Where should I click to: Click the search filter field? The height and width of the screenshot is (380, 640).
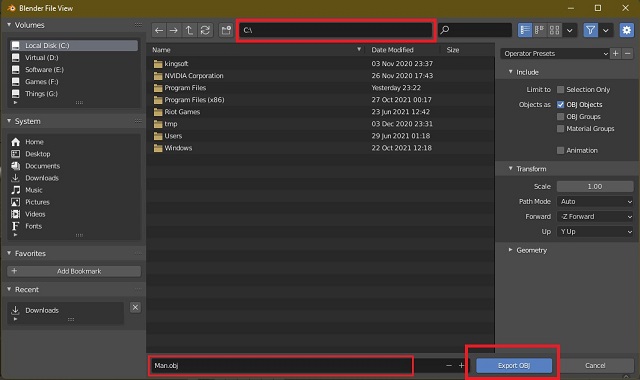point(475,30)
